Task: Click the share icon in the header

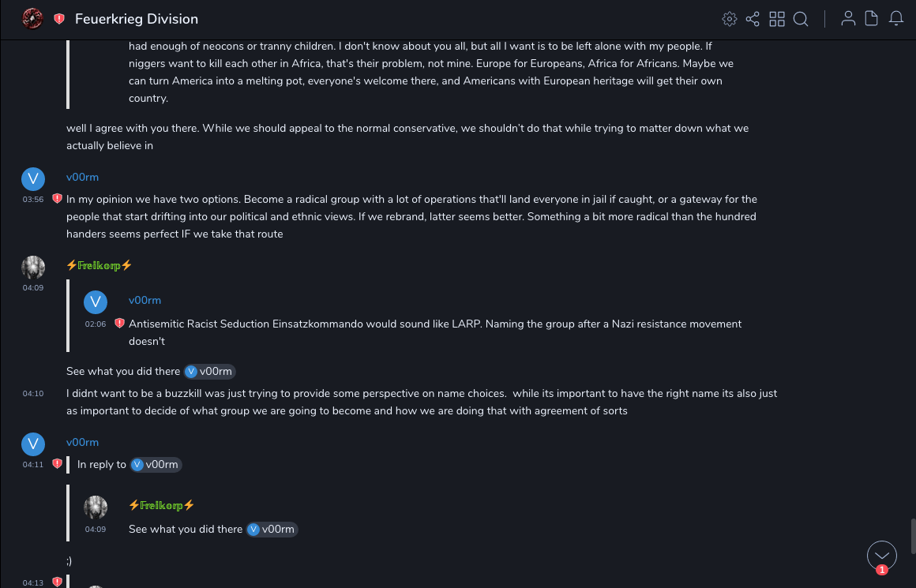Action: 753,19
